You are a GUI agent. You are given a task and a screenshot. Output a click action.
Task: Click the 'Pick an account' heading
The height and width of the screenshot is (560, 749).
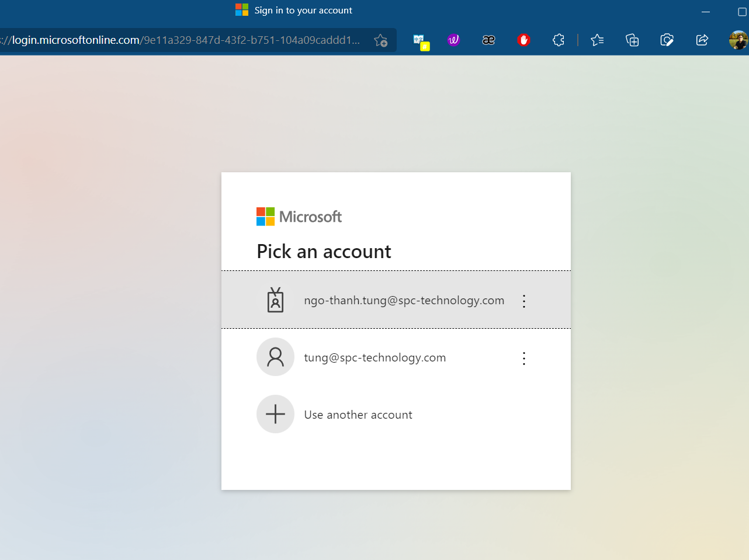324,251
